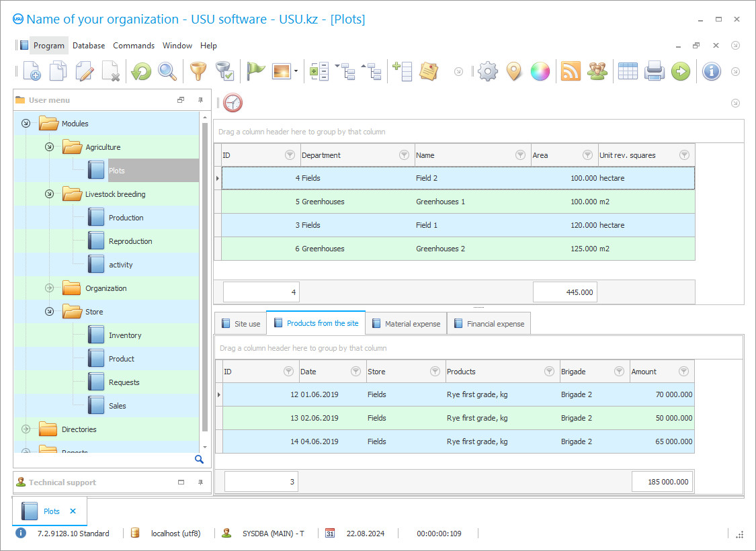Open the Sales module
The width and height of the screenshot is (756, 551).
coord(117,406)
